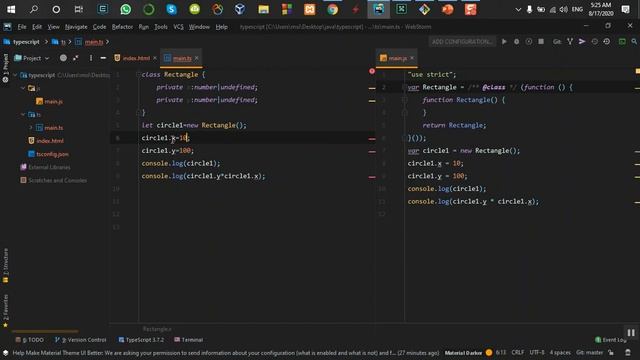Select main.js file in project tree
This screenshot has height=360, width=640.
point(53,102)
